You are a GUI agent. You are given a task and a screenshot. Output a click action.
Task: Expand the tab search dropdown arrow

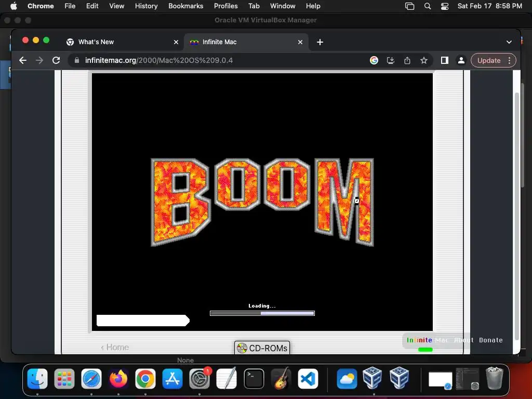click(x=509, y=42)
